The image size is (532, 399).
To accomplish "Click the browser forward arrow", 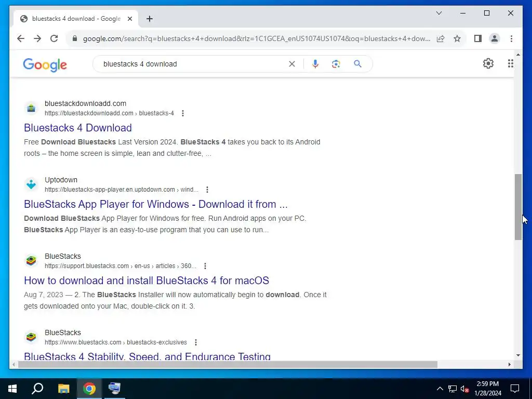I will click(37, 38).
